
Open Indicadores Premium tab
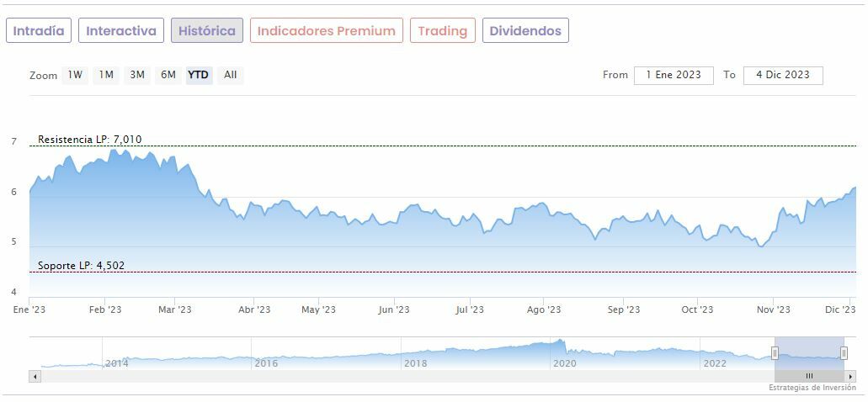pyautogui.click(x=326, y=31)
